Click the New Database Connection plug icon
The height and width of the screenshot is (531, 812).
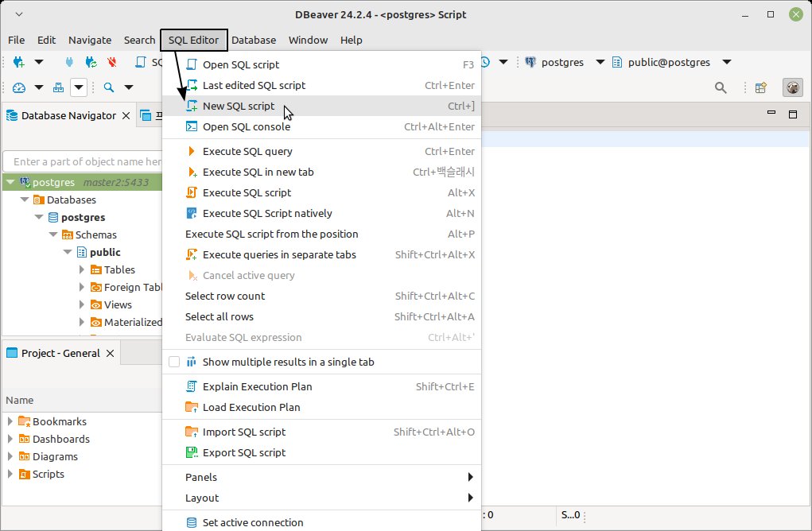(19, 62)
